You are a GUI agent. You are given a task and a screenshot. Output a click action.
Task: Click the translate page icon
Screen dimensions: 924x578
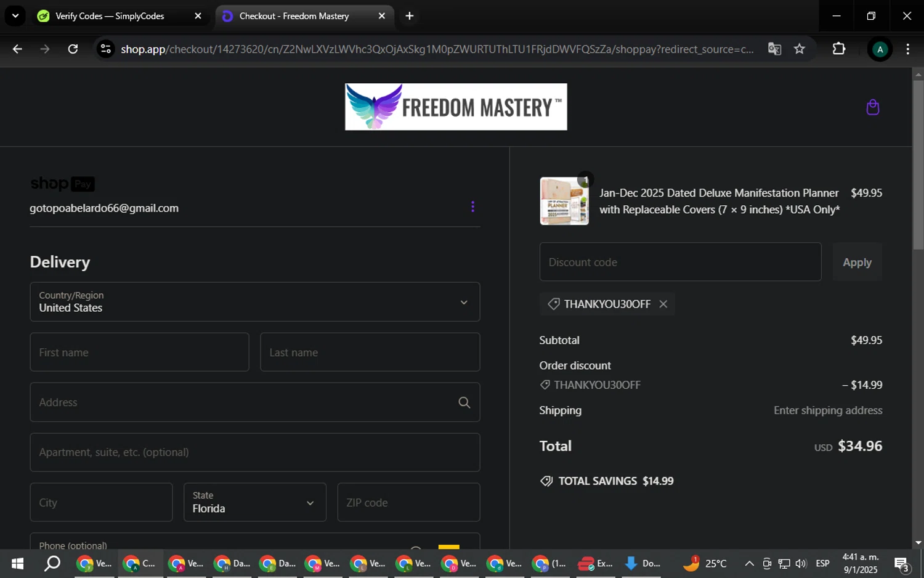774,49
